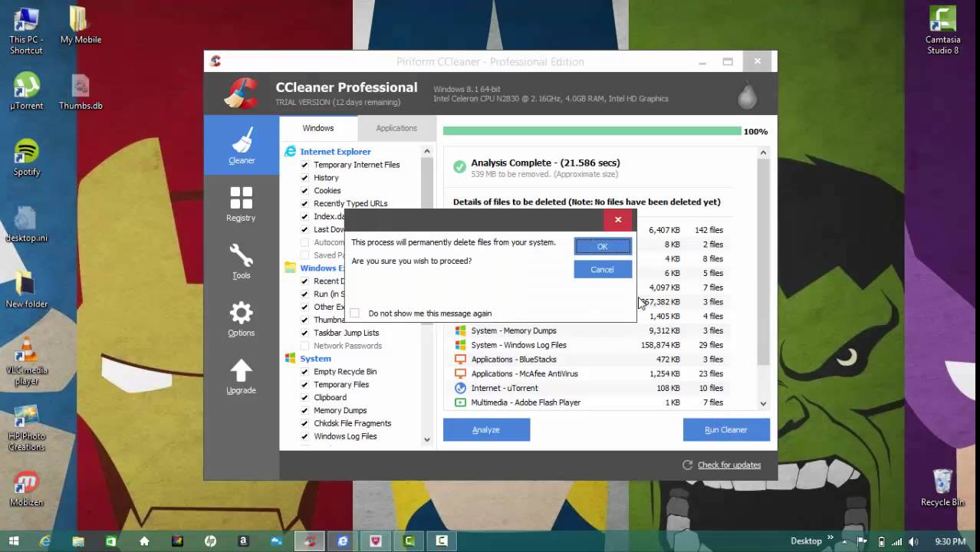This screenshot has height=552, width=980.
Task: Launch Spotify from desktop
Action: [x=27, y=158]
